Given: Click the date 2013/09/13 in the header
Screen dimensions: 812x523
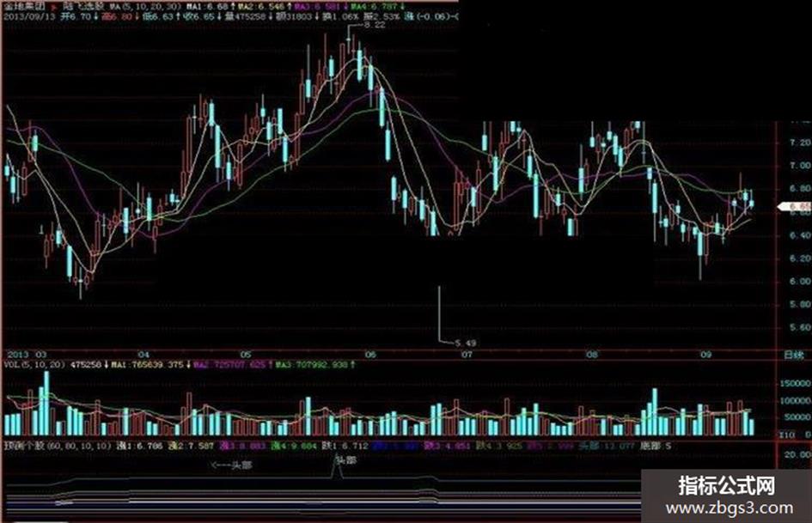Looking at the screenshot, I should pyautogui.click(x=28, y=16).
